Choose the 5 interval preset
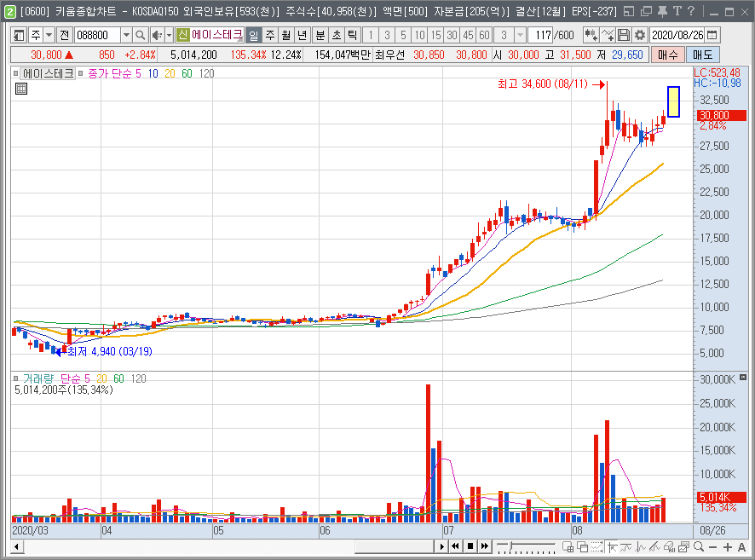This screenshot has width=755, height=560. [x=404, y=35]
